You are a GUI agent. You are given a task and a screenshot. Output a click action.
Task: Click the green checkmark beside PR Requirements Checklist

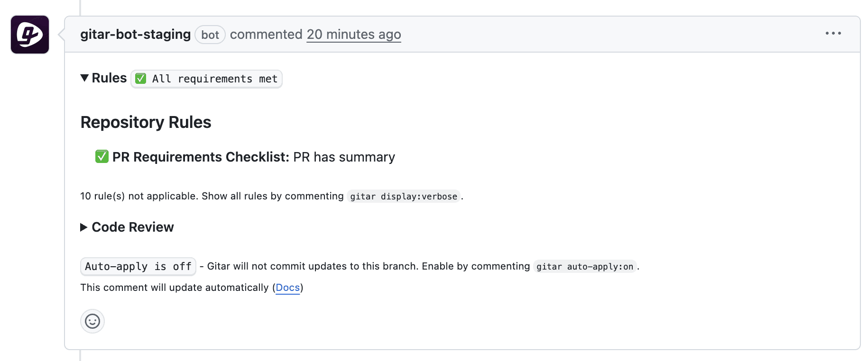tap(102, 156)
